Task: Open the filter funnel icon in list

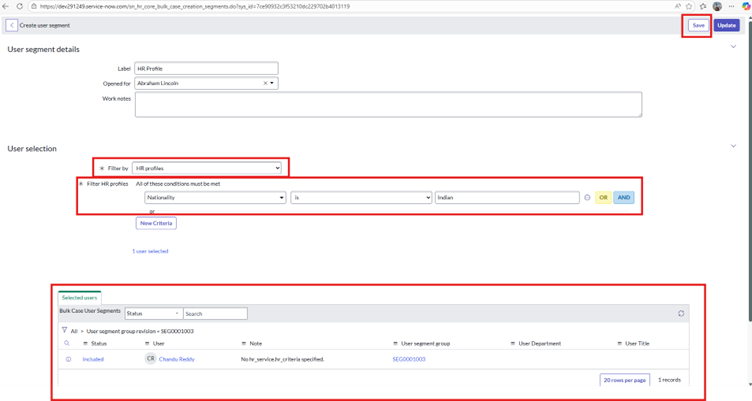Action: click(x=65, y=329)
